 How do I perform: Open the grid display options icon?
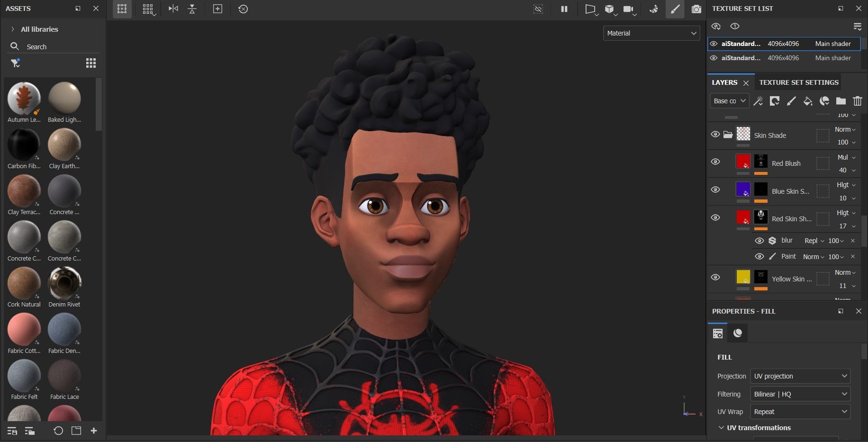point(148,9)
